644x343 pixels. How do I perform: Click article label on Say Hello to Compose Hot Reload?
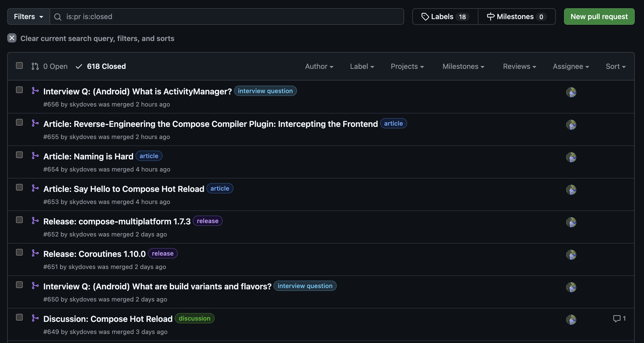220,188
